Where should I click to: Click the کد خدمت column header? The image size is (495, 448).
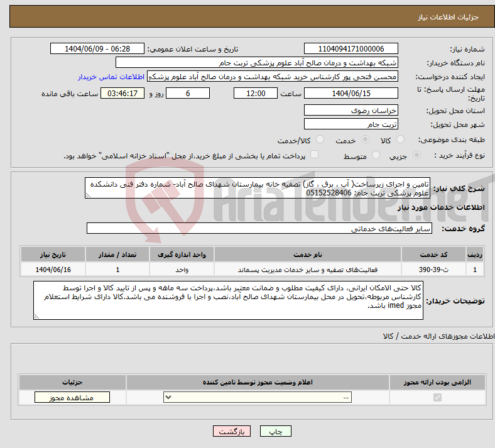[433, 254]
